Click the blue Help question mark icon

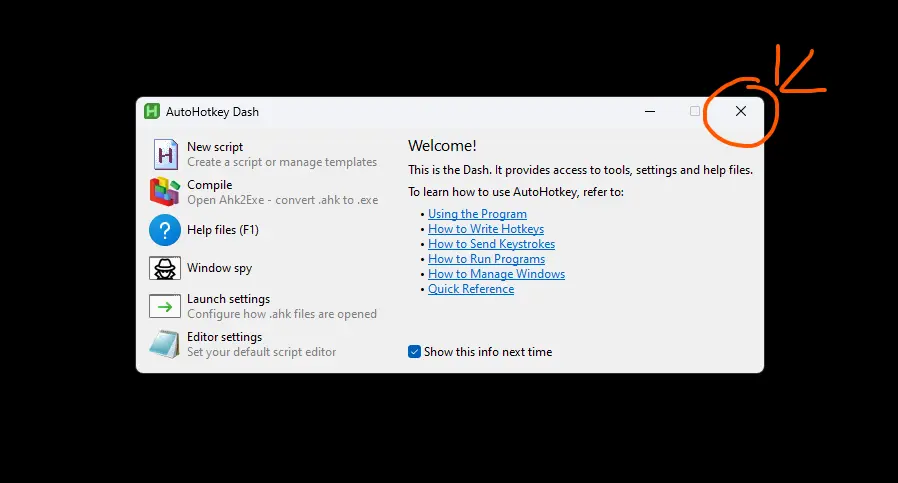165,230
